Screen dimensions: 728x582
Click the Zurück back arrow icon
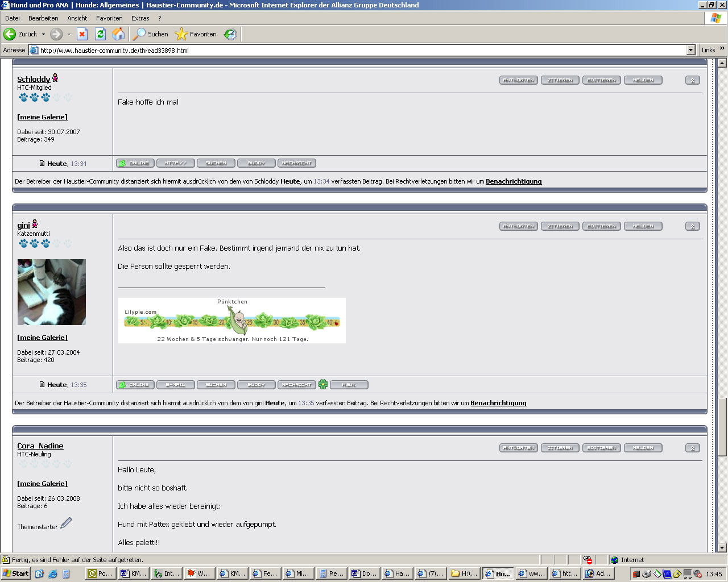(x=10, y=34)
